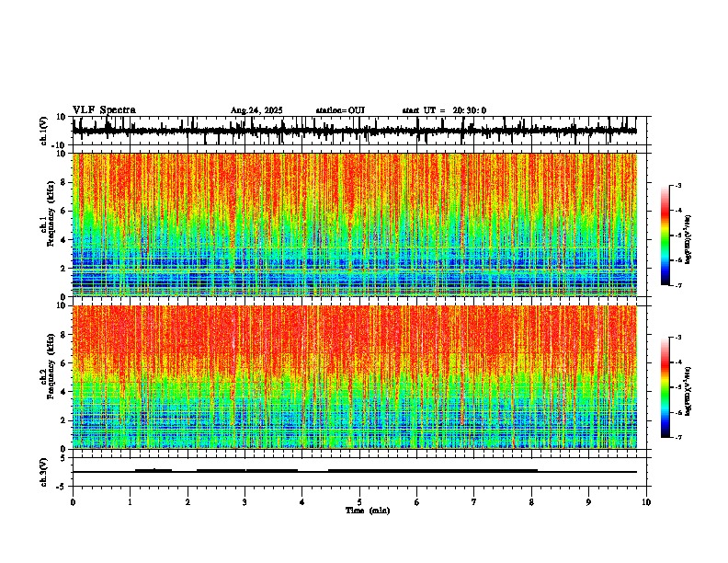Click the "9" tick on Time axis
The height and width of the screenshot is (563, 728).
tap(588, 502)
